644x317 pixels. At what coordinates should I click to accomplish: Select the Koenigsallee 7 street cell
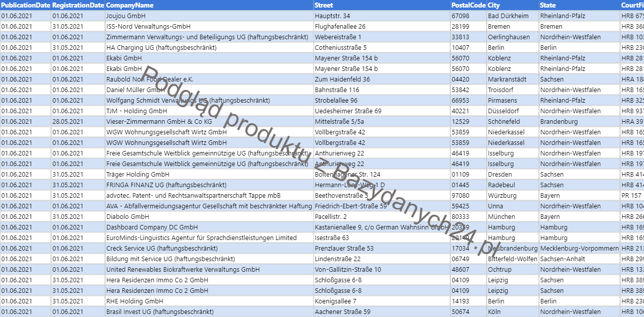tap(382, 301)
